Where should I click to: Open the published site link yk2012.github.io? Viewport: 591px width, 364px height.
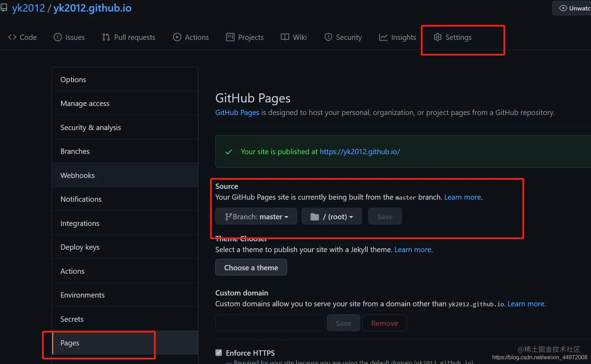(x=360, y=152)
